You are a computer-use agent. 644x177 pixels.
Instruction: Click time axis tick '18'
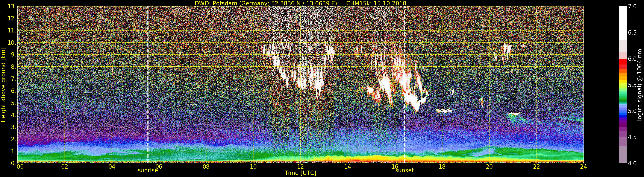[x=442, y=167]
